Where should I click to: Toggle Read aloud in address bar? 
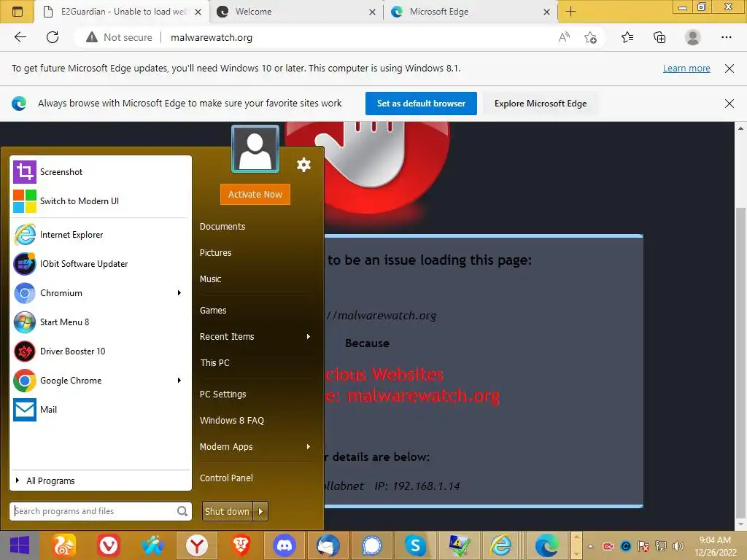[x=564, y=37]
